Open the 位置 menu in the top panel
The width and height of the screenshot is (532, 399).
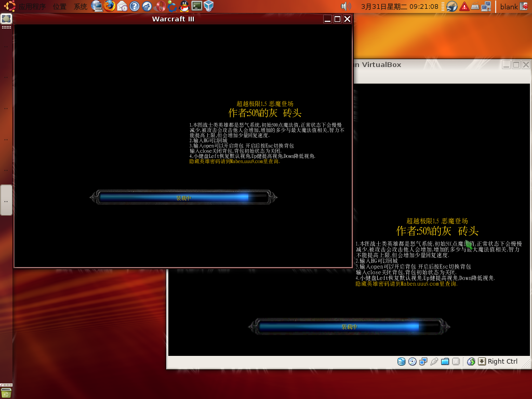point(60,6)
